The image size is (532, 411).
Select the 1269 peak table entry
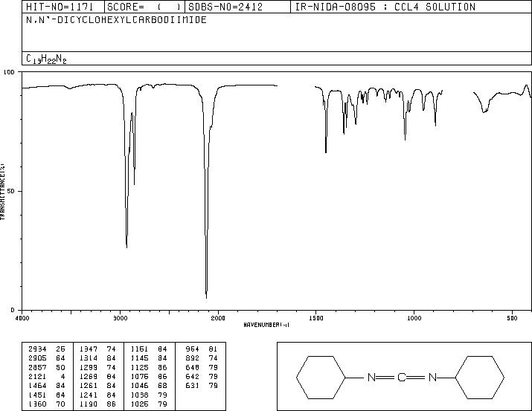point(97,376)
